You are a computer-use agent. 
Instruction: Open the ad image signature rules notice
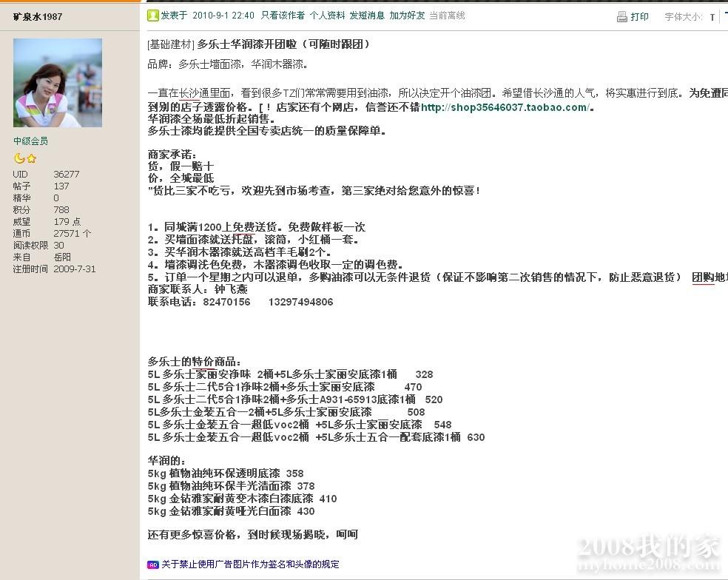pyautogui.click(x=250, y=564)
